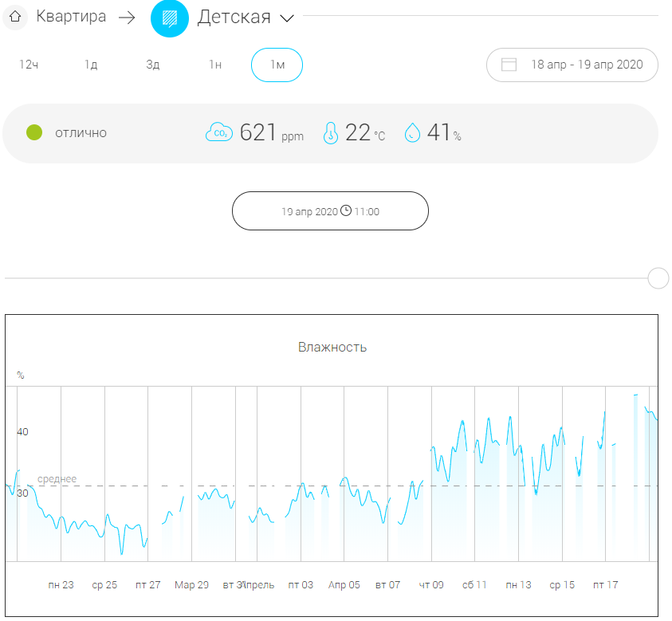Click the home icon next to Квартира

point(15,17)
